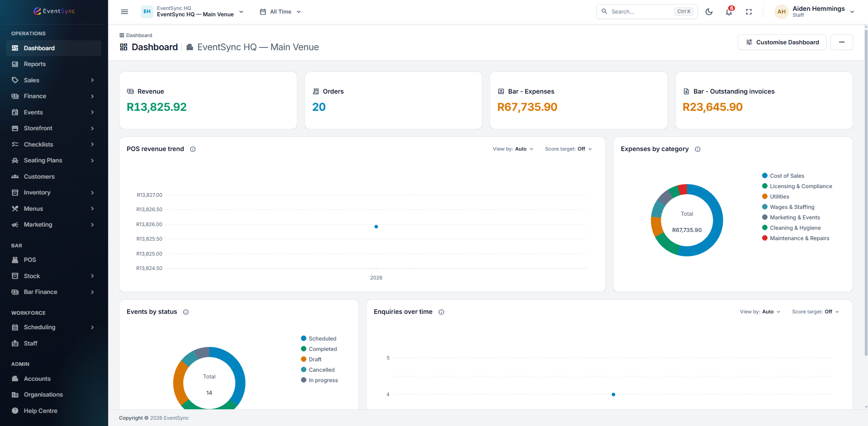Viewport: 868px width, 426px height.
Task: Click the POS revenue trend info icon
Action: click(193, 149)
